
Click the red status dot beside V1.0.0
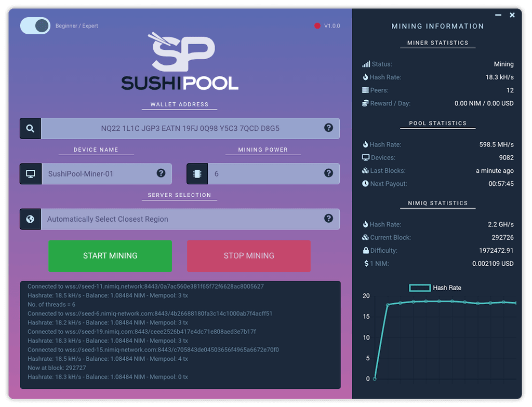coord(317,26)
